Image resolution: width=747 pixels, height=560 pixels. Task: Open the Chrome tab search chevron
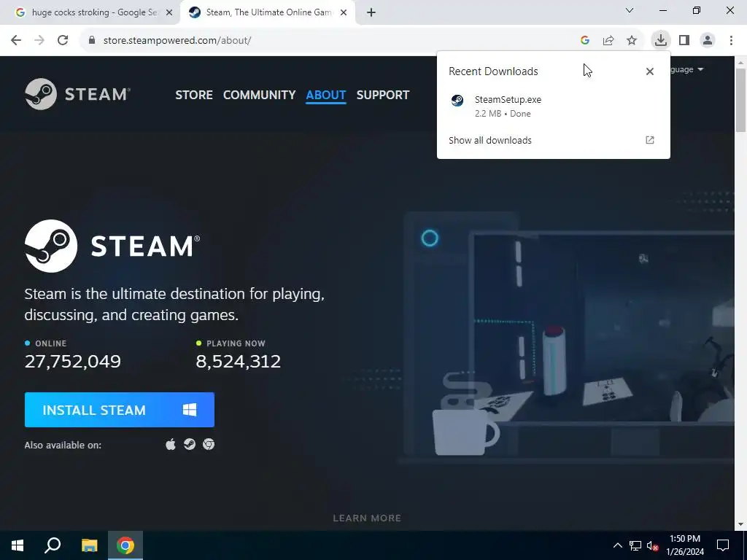[x=630, y=10]
